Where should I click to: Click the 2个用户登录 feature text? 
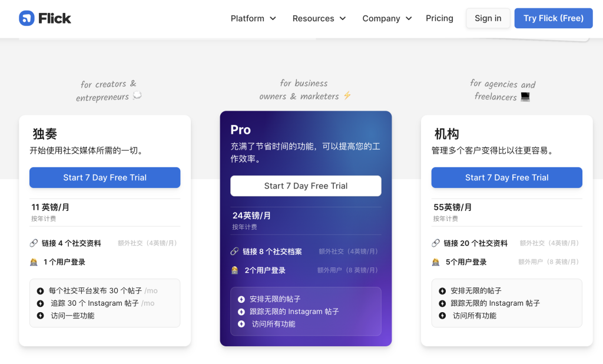coord(265,270)
